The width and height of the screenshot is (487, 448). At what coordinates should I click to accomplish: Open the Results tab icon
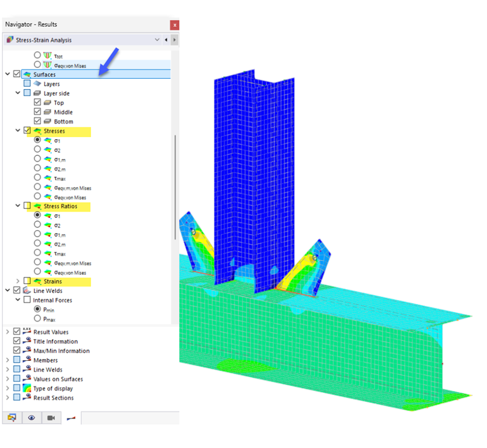71,418
